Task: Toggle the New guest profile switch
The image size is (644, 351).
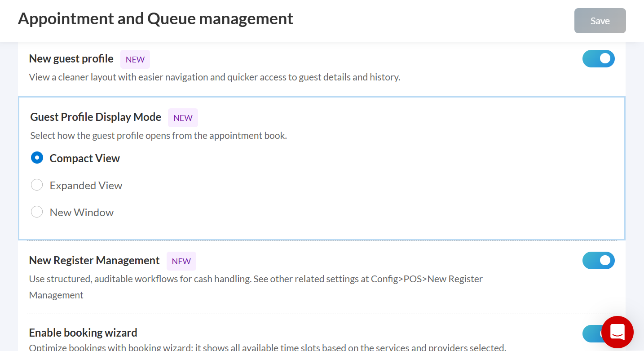Action: (598, 59)
